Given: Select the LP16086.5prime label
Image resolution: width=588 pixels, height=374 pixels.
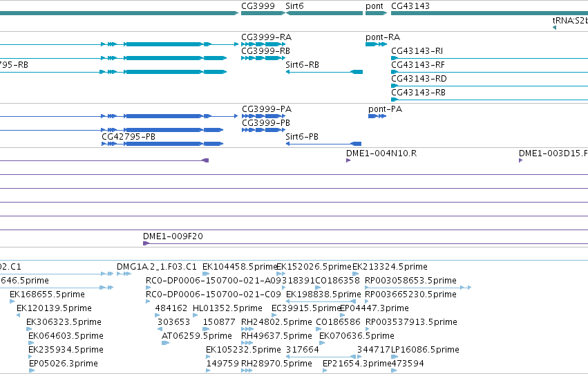Looking at the screenshot, I should (425, 350).
